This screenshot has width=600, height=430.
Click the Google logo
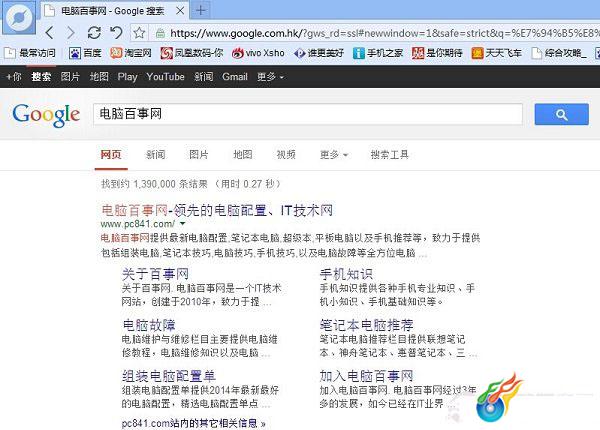[46, 114]
